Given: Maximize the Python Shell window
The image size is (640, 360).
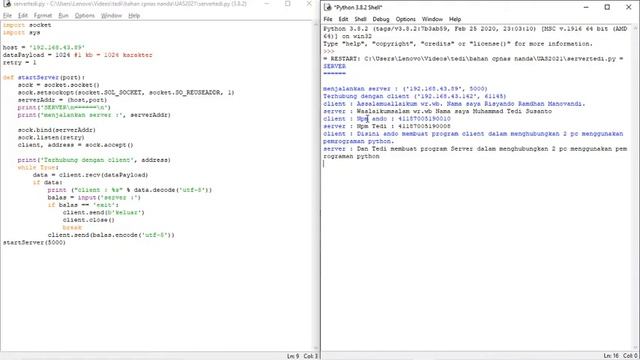Looking at the screenshot, I should (607, 7).
